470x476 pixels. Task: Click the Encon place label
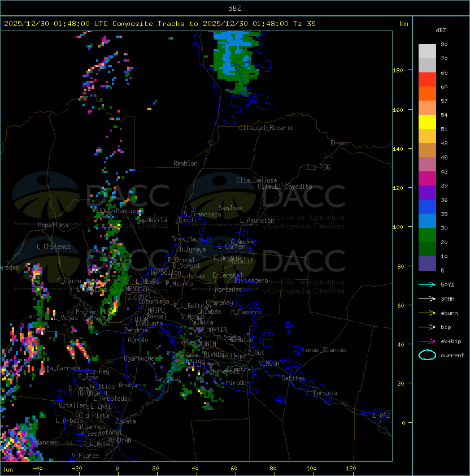[339, 143]
